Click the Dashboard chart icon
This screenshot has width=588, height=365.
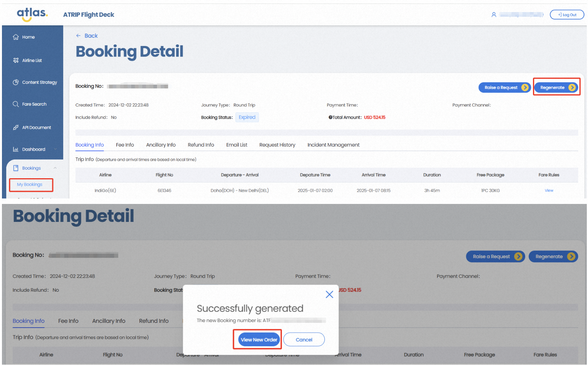point(16,149)
